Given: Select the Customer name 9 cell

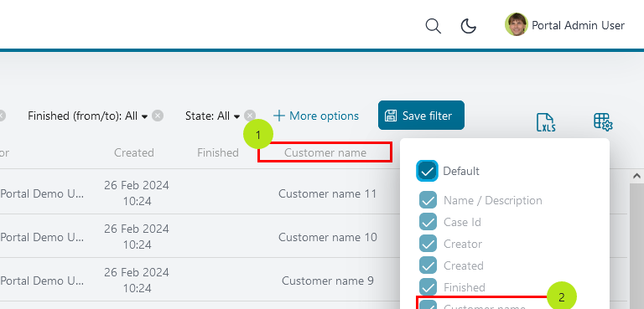Looking at the screenshot, I should (327, 281).
